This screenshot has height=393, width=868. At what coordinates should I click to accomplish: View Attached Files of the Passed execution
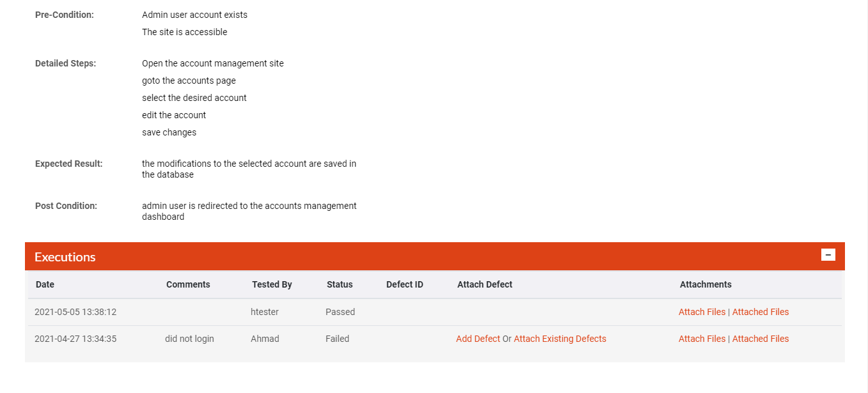[760, 312]
